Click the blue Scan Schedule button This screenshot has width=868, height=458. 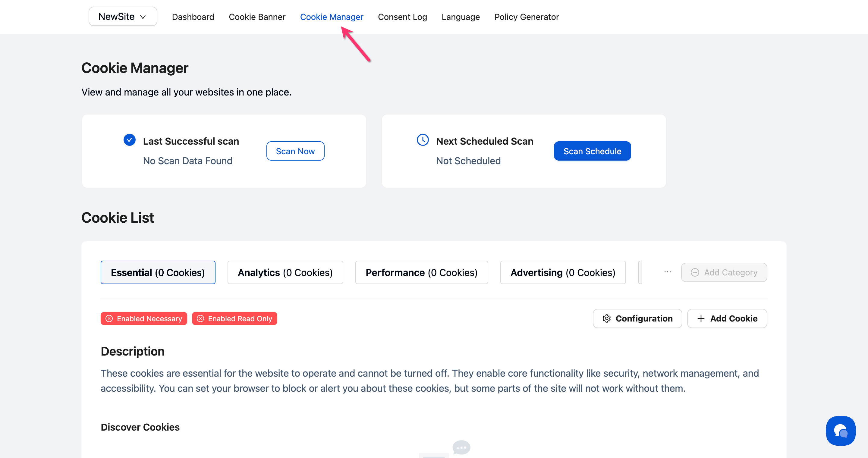pos(592,151)
